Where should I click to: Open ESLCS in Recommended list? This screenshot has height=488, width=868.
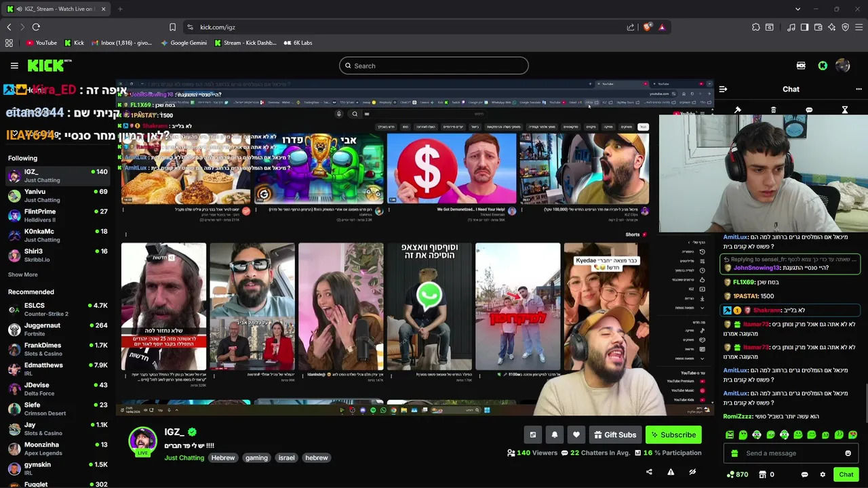click(58, 310)
